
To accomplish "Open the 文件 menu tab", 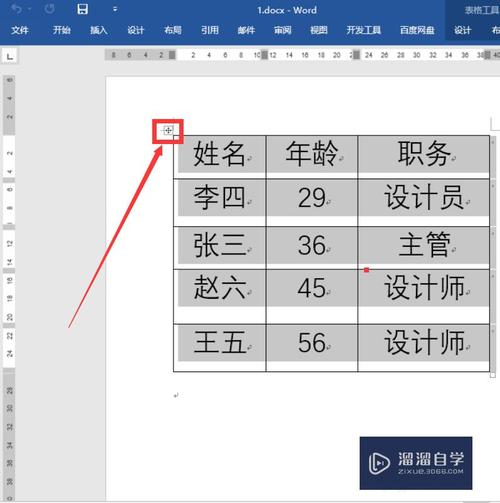I will click(20, 30).
